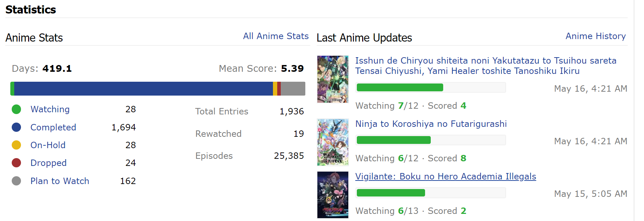Image resolution: width=644 pixels, height=221 pixels.
Task: Open All Anime Stats link
Action: (x=276, y=36)
